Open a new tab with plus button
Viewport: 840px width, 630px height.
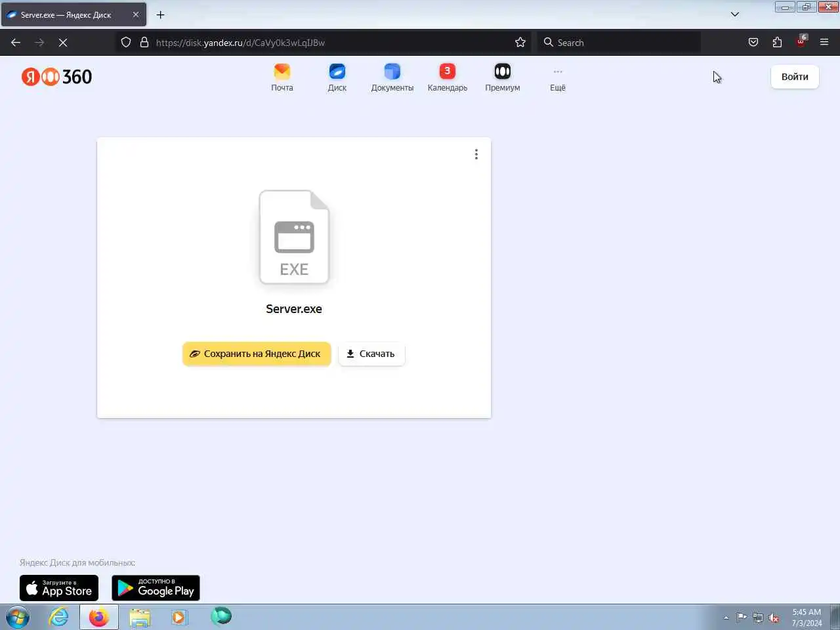(x=160, y=14)
